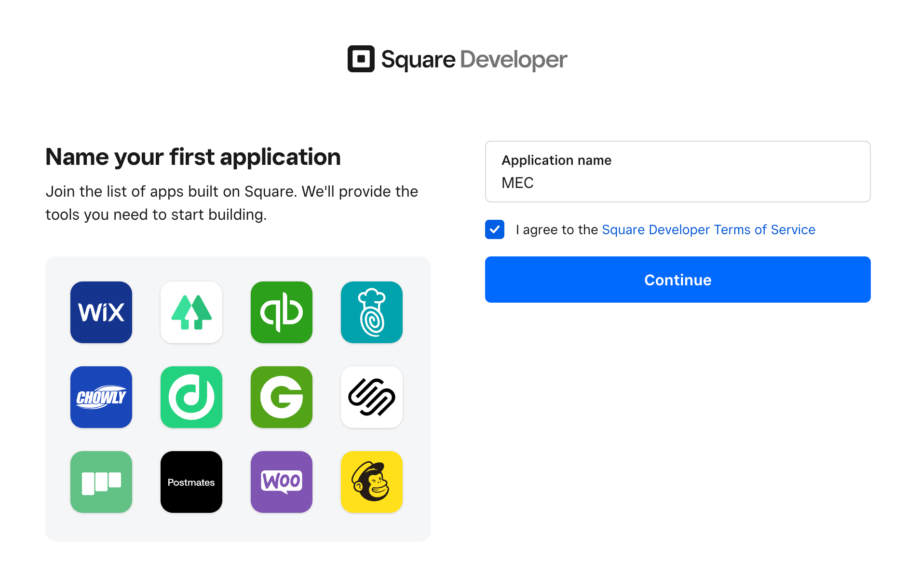Click the QuickBooks app icon
Image resolution: width=920 pixels, height=588 pixels.
pyautogui.click(x=282, y=312)
